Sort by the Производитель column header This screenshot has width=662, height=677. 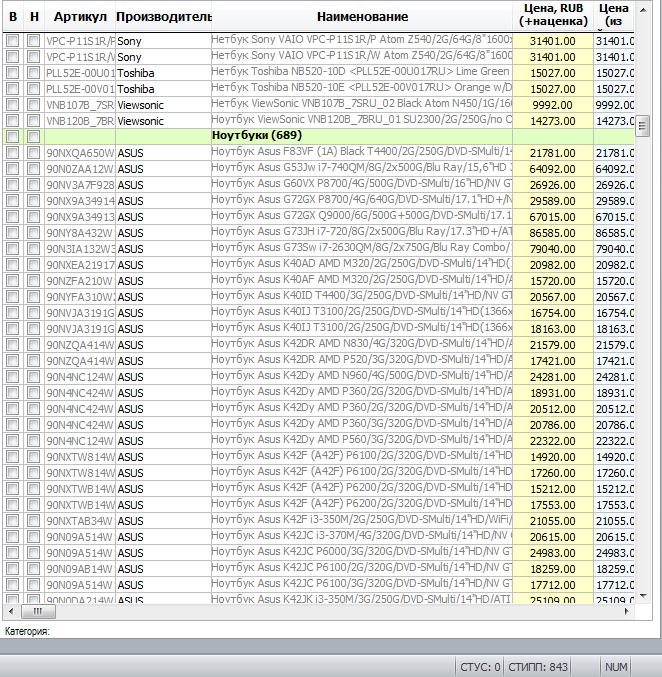163,16
